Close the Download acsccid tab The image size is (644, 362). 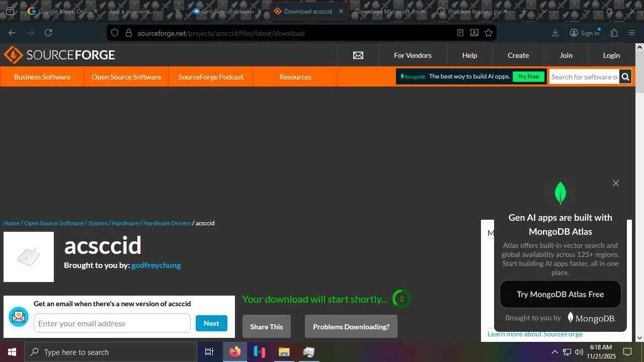tap(341, 11)
